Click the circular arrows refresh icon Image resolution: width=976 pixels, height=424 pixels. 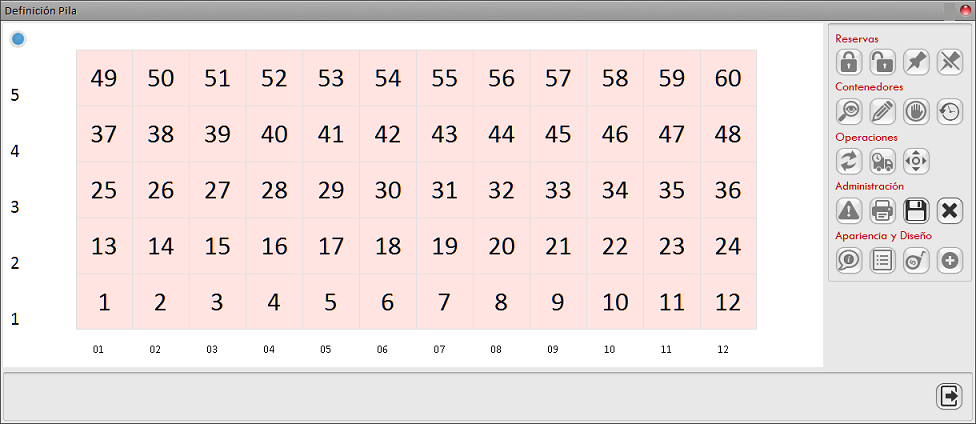(x=849, y=161)
